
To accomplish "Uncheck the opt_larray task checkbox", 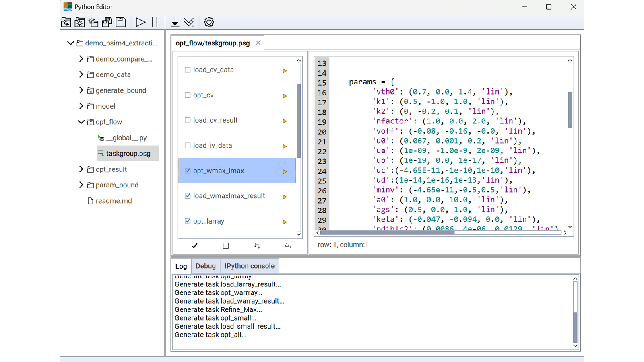I will tap(188, 221).
